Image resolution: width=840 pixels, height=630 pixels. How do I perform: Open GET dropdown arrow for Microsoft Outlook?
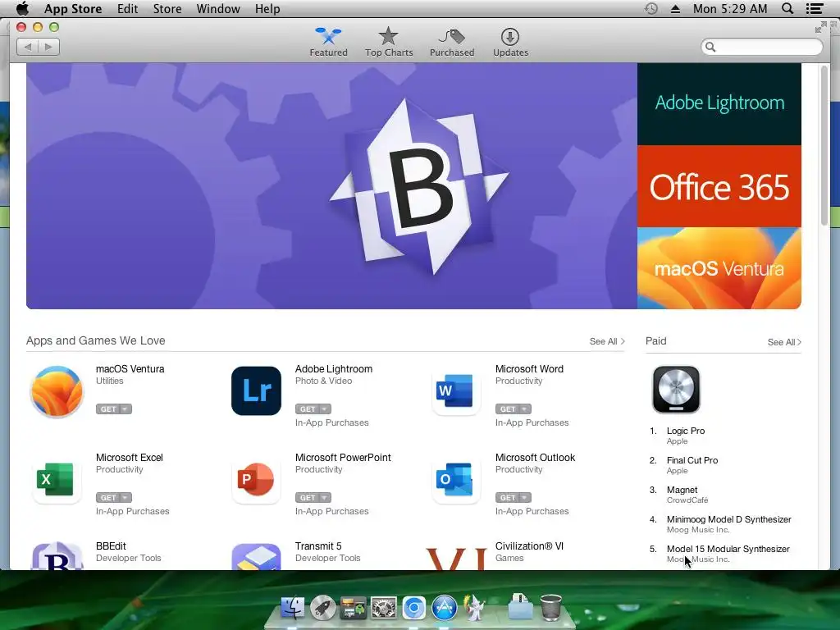tap(524, 498)
